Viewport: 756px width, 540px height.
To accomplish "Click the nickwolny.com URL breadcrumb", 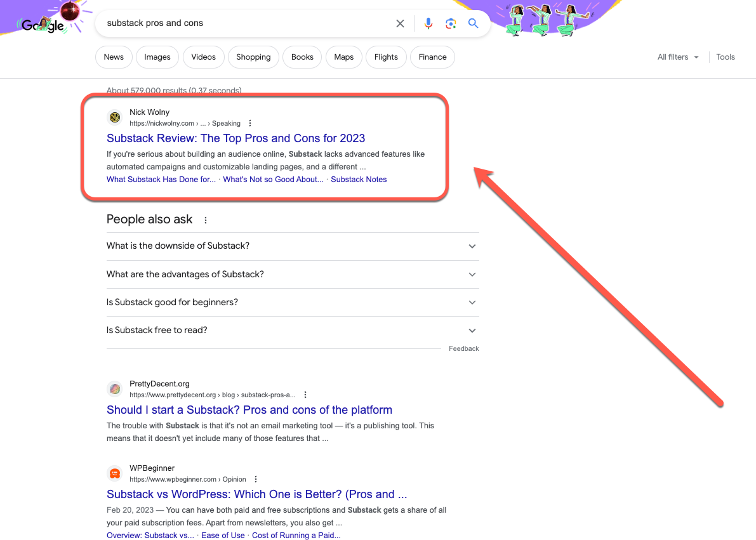I will [x=185, y=124].
